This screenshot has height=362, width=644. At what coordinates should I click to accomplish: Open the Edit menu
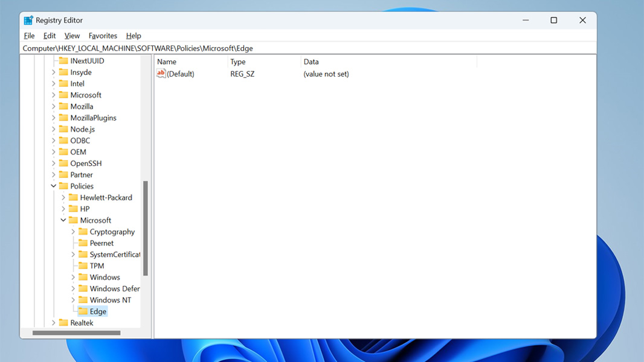pyautogui.click(x=50, y=36)
